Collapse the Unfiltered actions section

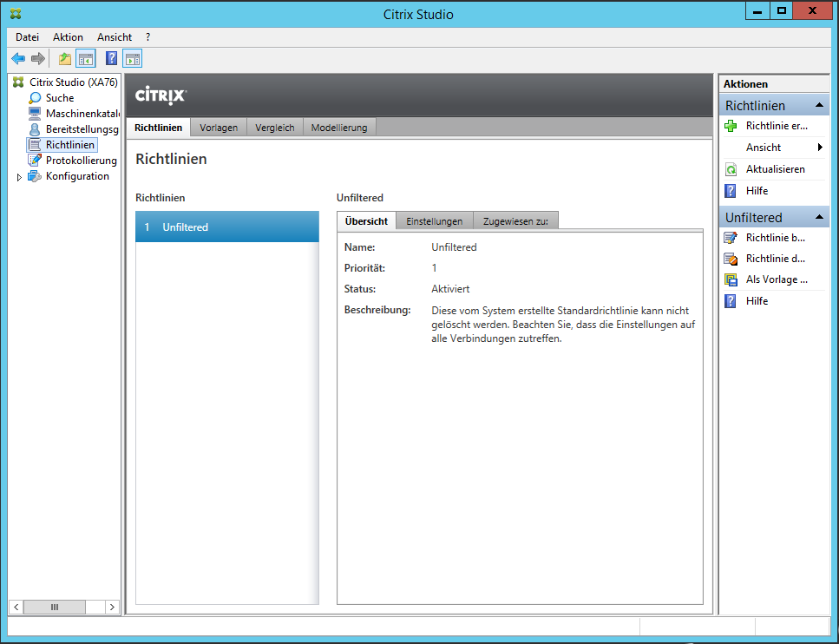[819, 217]
